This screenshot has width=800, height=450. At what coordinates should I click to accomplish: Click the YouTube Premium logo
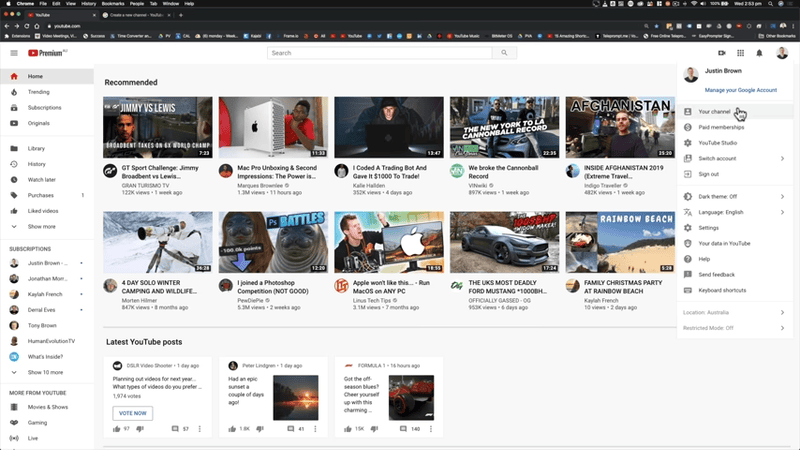pos(47,53)
